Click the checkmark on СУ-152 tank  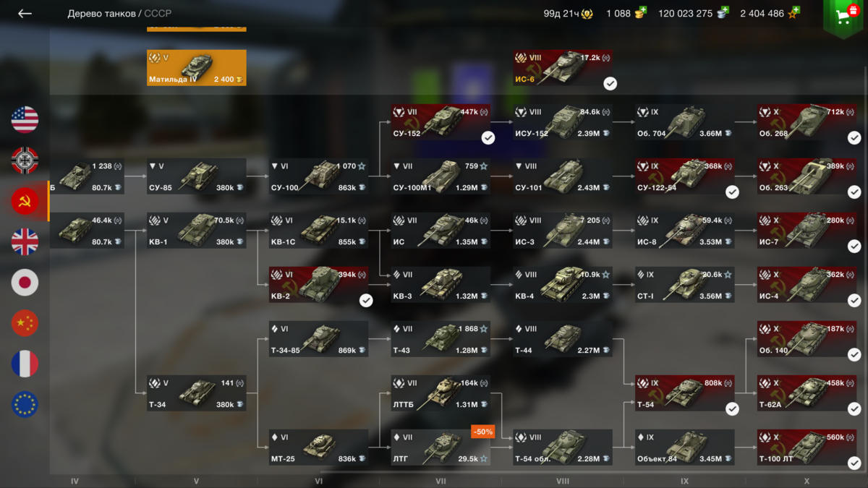[x=488, y=137]
